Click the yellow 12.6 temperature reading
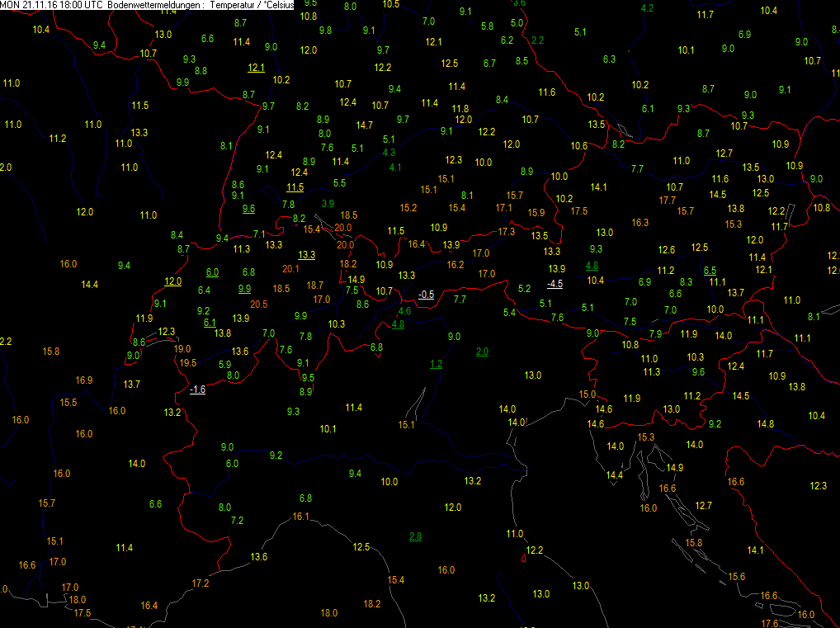 point(667,250)
